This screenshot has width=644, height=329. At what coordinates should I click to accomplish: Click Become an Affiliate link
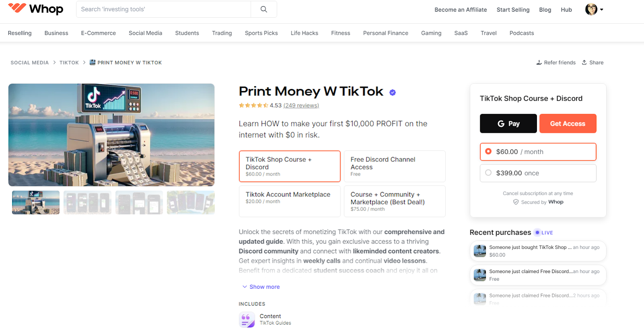(x=460, y=10)
